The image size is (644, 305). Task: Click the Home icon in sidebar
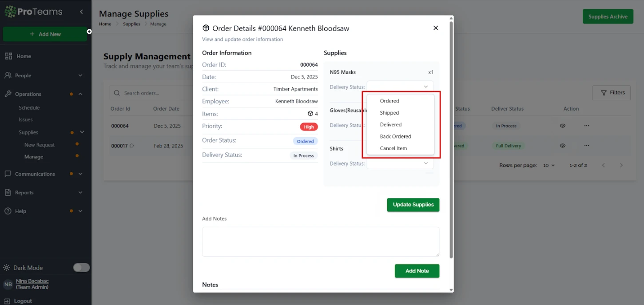pos(8,56)
